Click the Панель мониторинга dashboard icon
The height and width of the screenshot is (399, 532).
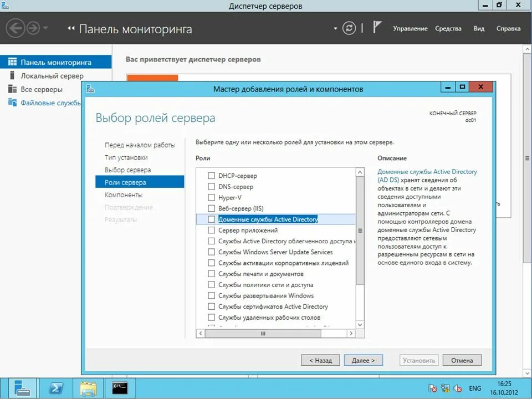pyautogui.click(x=12, y=62)
